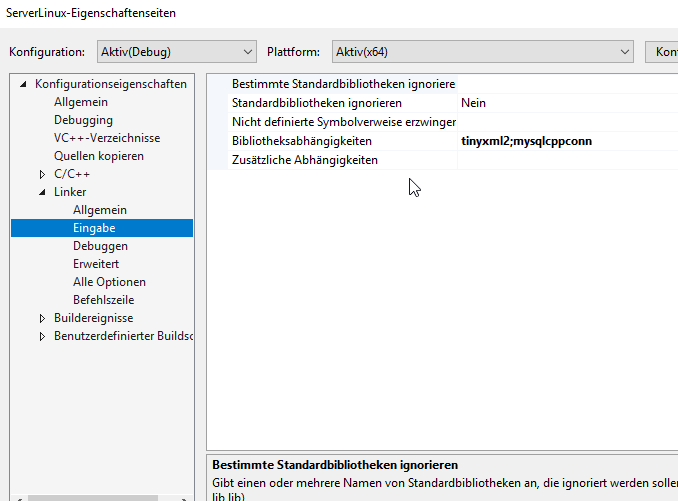Open VC++-Verzeichnisse settings page
678x501 pixels.
pos(107,138)
